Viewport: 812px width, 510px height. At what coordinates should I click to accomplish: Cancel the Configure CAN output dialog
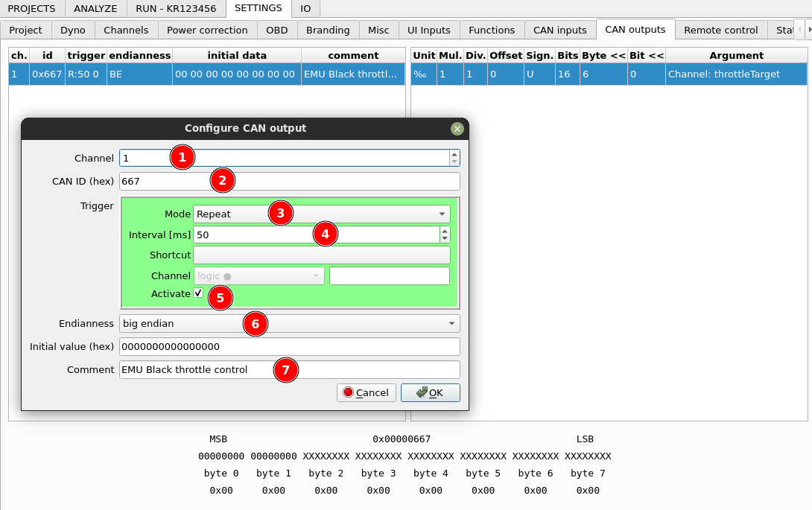[x=366, y=392]
